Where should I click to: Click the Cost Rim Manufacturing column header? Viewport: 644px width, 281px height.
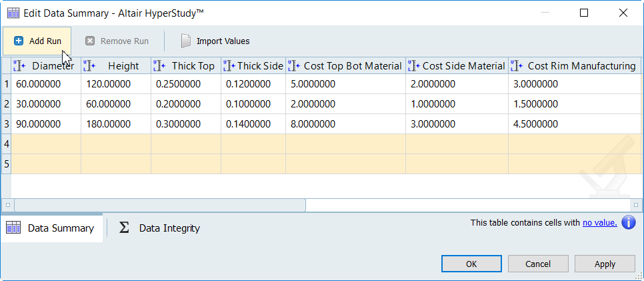[x=580, y=66]
